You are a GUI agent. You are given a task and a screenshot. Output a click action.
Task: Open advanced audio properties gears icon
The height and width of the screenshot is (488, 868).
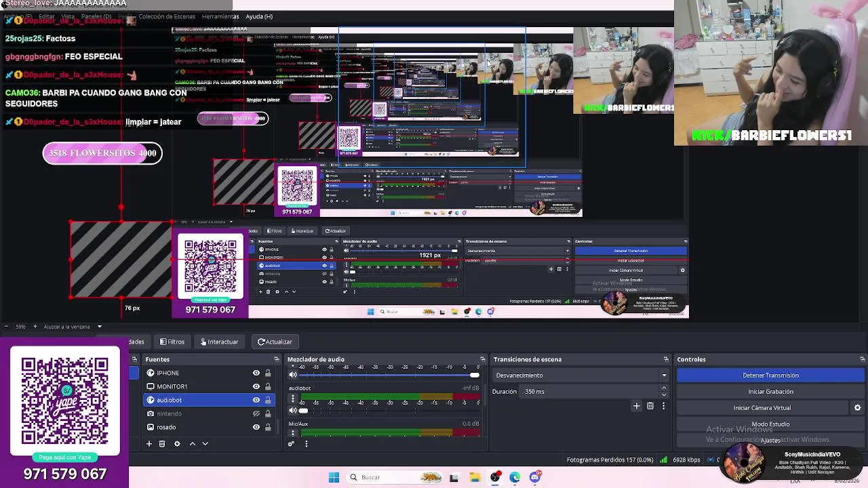click(291, 444)
